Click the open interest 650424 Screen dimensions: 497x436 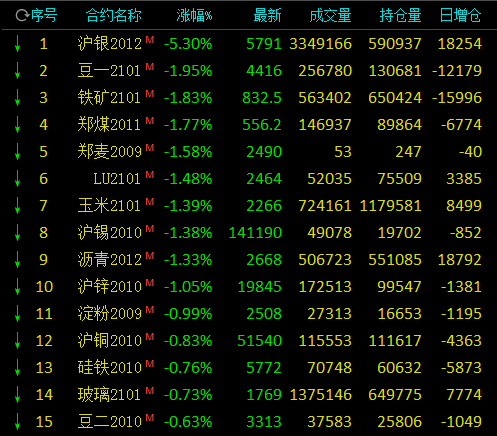395,98
